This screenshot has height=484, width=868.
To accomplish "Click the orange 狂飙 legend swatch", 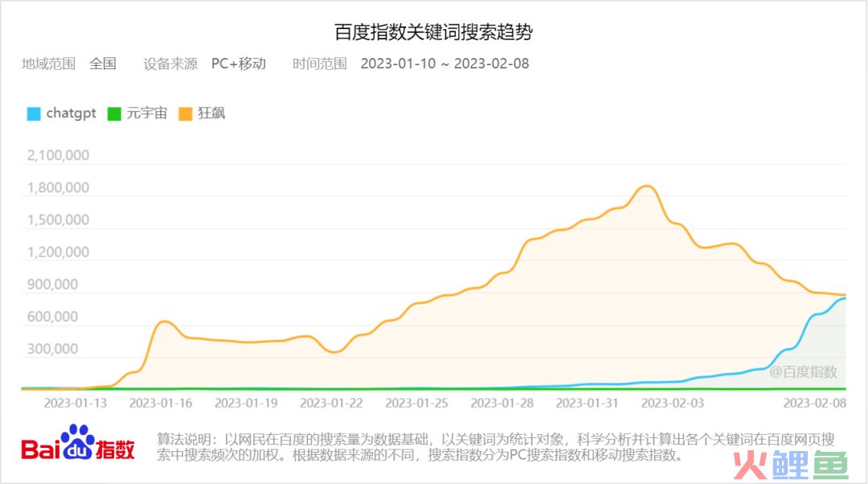I will point(186,113).
